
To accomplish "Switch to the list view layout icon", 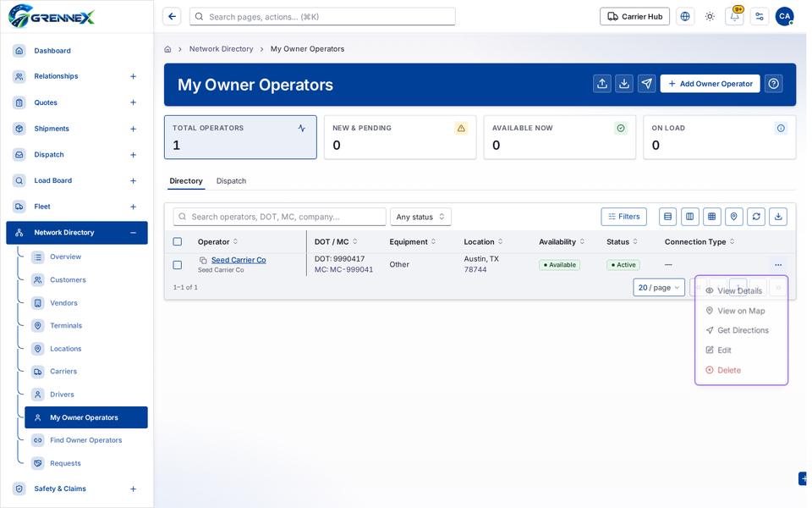I will 667,217.
